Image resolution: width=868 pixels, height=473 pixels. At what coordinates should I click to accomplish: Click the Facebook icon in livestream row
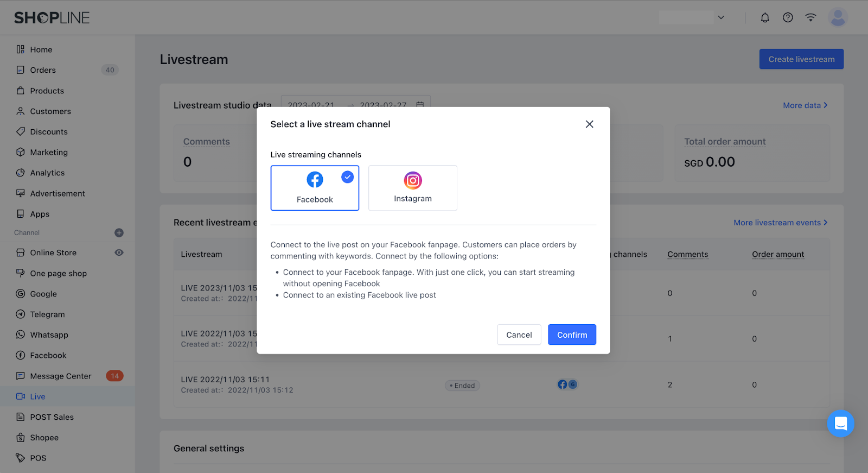click(x=563, y=384)
